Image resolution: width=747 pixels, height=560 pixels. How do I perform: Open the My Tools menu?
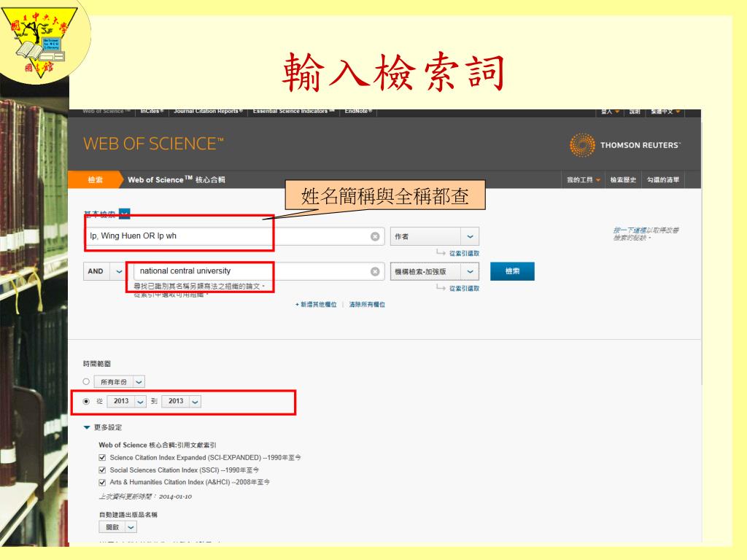point(584,180)
